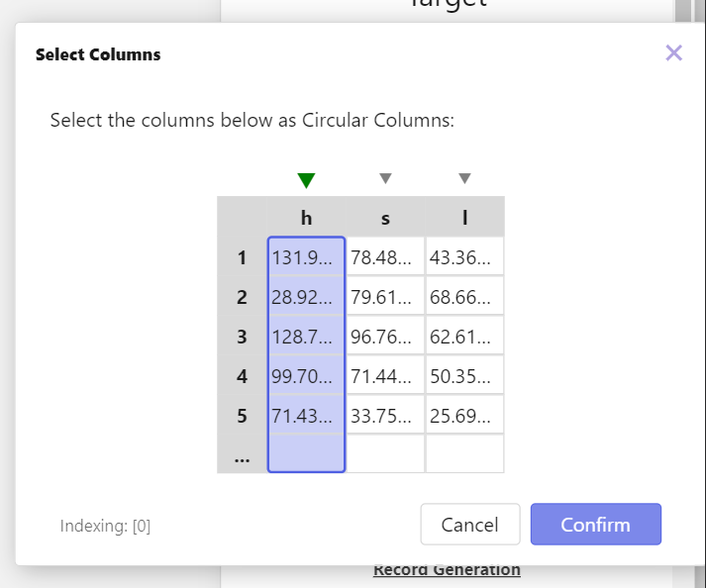Toggle the gray arrow above column s
The image size is (706, 588).
pyautogui.click(x=385, y=178)
